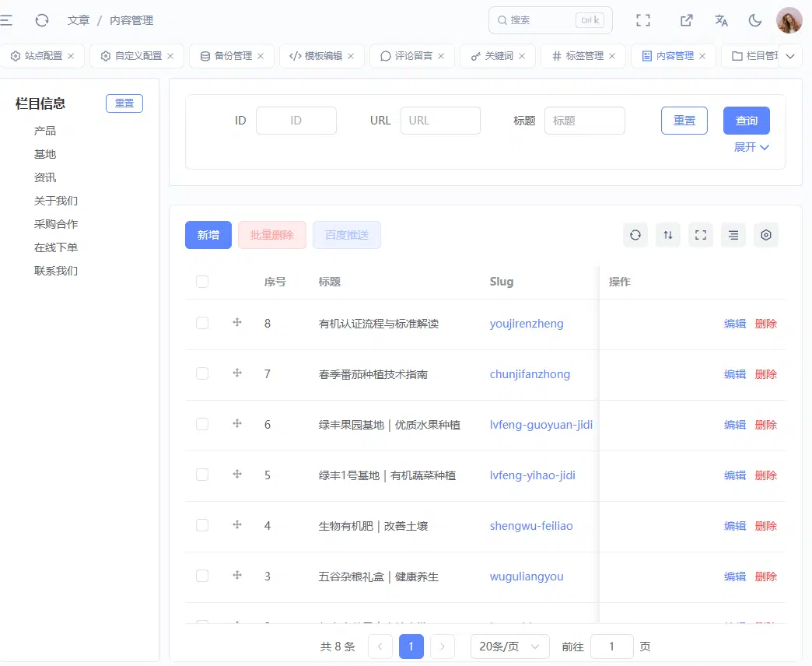Check the row 3 五谷杂粮礼盒 checkbox
Image resolution: width=812 pixels, height=666 pixels.
(x=202, y=576)
